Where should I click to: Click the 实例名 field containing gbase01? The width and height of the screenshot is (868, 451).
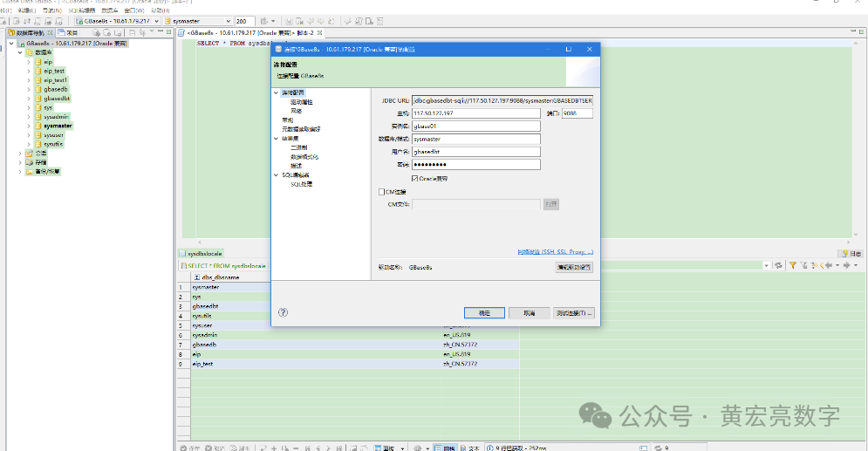[476, 126]
